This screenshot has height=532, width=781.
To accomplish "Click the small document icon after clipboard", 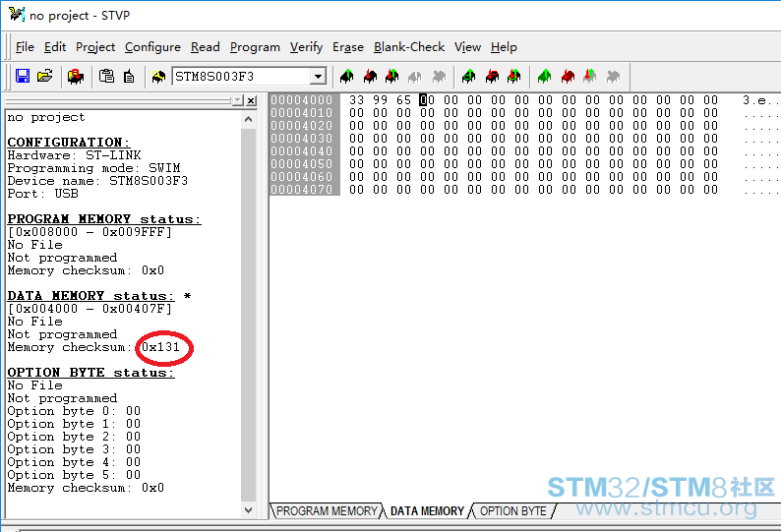I will [129, 77].
